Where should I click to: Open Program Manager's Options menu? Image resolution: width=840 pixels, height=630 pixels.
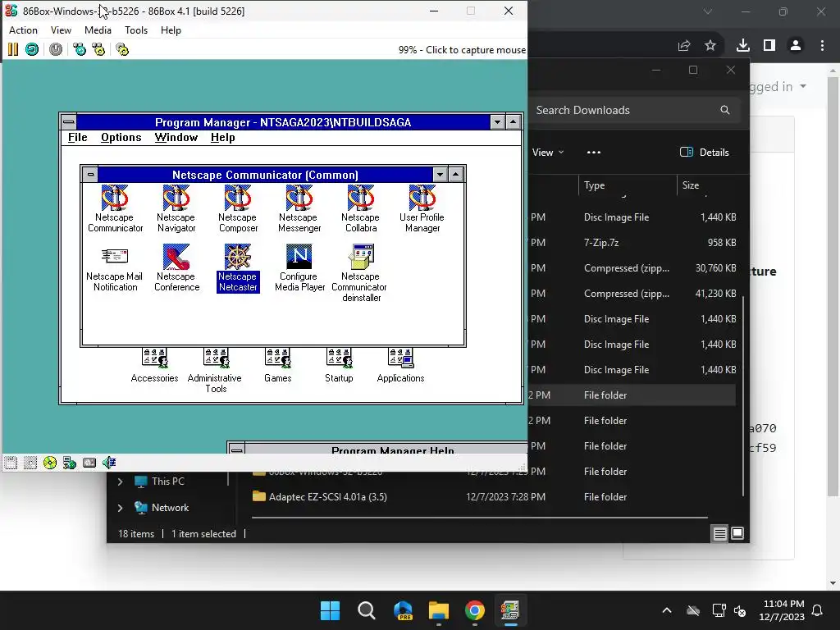point(121,138)
